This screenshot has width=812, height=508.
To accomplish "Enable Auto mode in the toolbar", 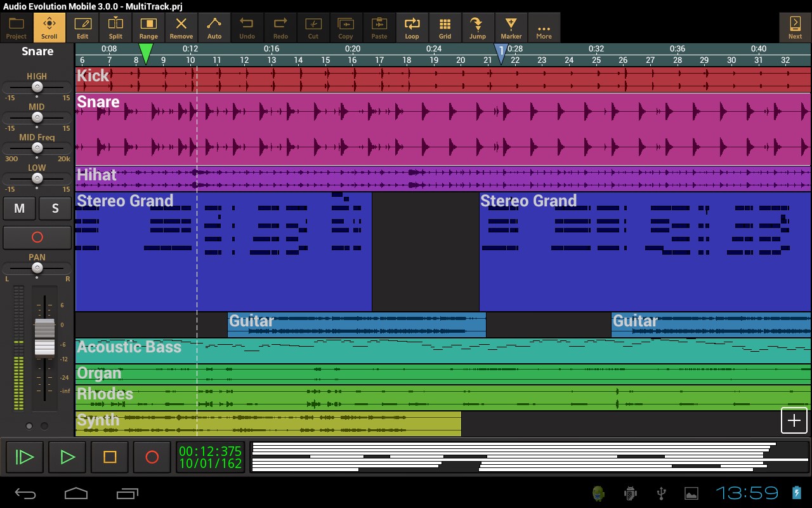I will point(214,27).
